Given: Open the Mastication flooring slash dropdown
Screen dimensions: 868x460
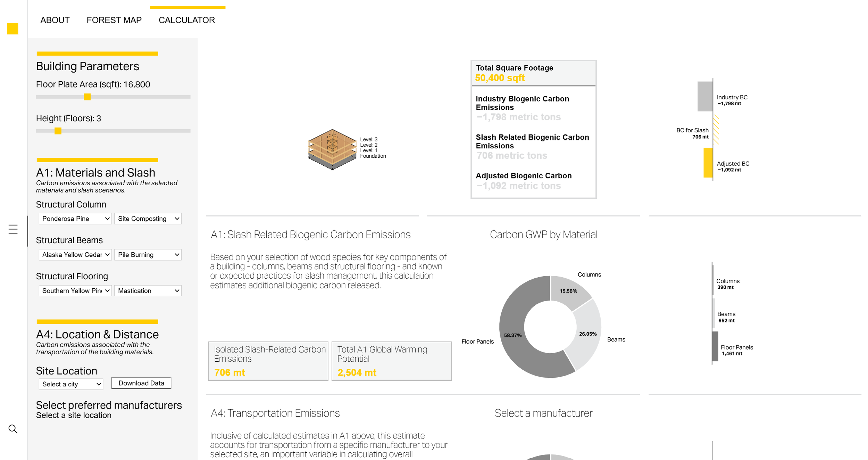Looking at the screenshot, I should coord(148,291).
